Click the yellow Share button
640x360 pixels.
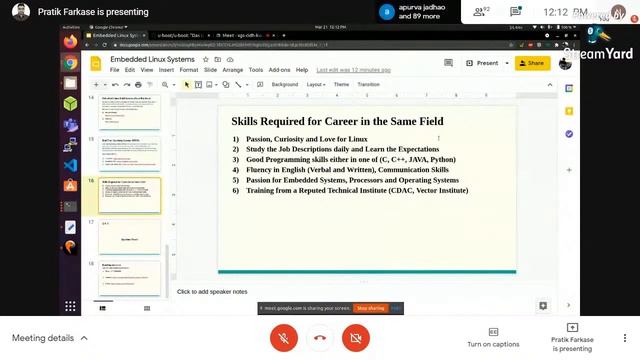[x=532, y=63]
